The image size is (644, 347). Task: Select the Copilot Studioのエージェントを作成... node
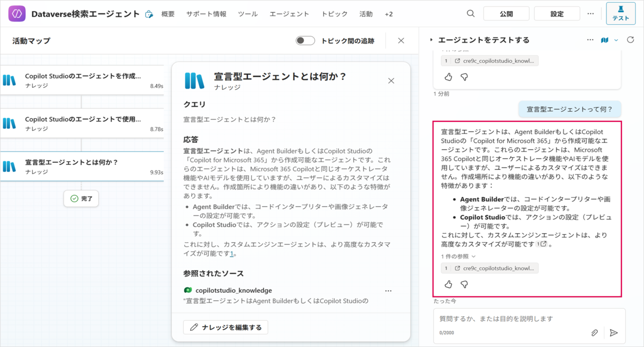coord(82,81)
